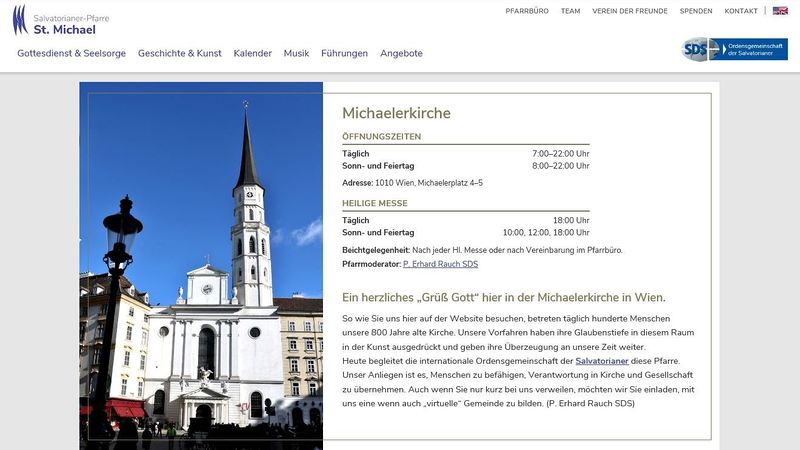Select Musik in the main navigation
800x450 pixels.
tap(296, 53)
